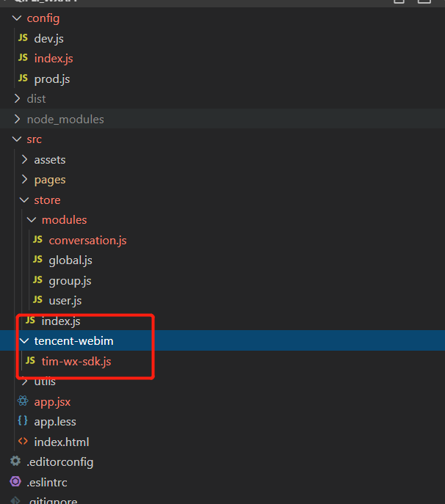Image resolution: width=445 pixels, height=504 pixels.
Task: Select the node_modules folder name
Action: click(x=65, y=120)
